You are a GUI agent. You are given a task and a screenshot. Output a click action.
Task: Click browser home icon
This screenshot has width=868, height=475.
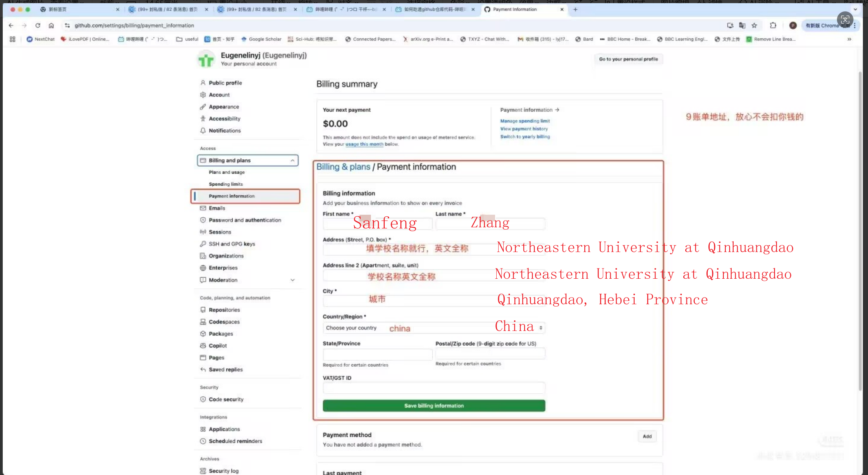(x=51, y=26)
